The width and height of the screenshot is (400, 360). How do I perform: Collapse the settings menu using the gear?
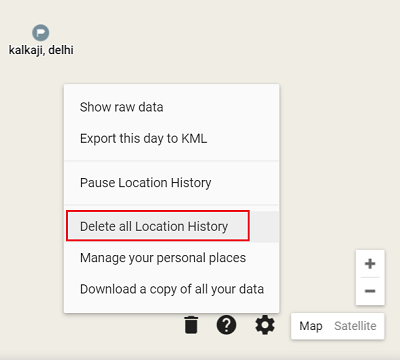(265, 325)
